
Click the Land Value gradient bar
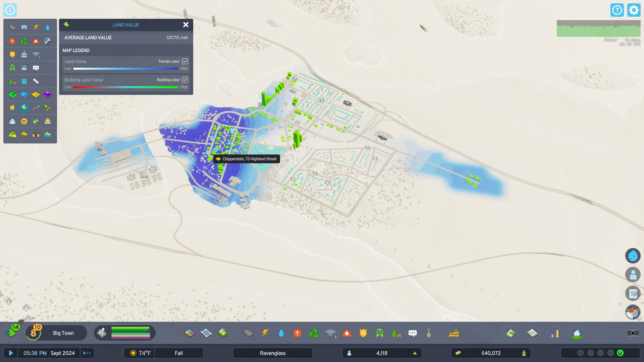pos(126,69)
